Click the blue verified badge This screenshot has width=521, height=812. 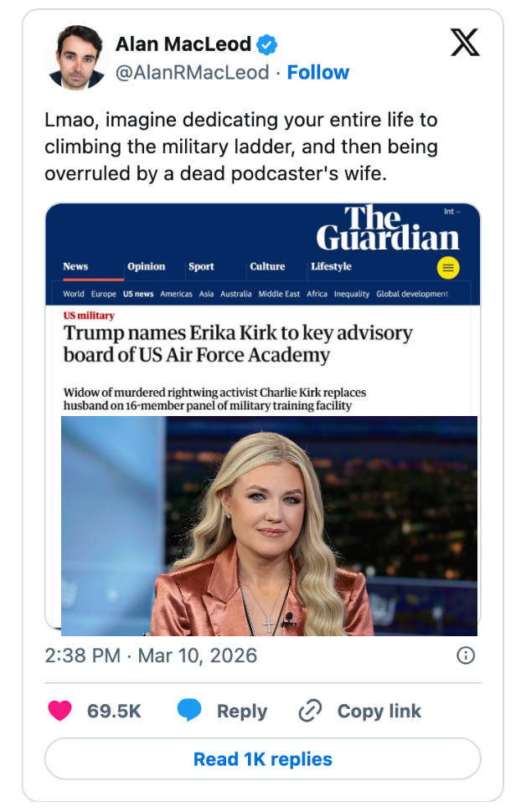[267, 44]
